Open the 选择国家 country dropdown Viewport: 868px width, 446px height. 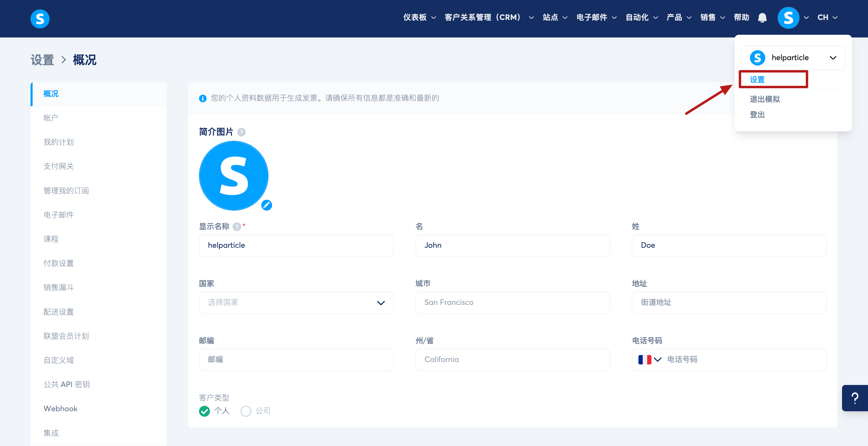click(x=296, y=302)
